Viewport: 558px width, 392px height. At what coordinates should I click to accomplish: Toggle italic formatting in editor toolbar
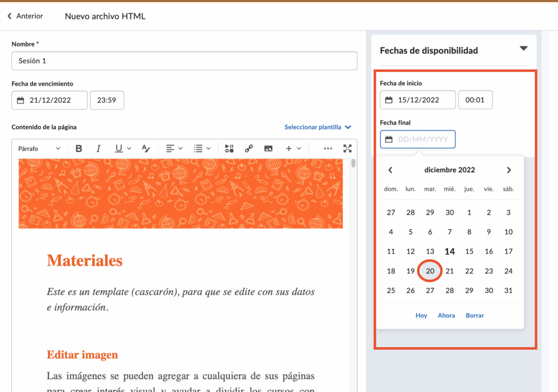coord(99,149)
